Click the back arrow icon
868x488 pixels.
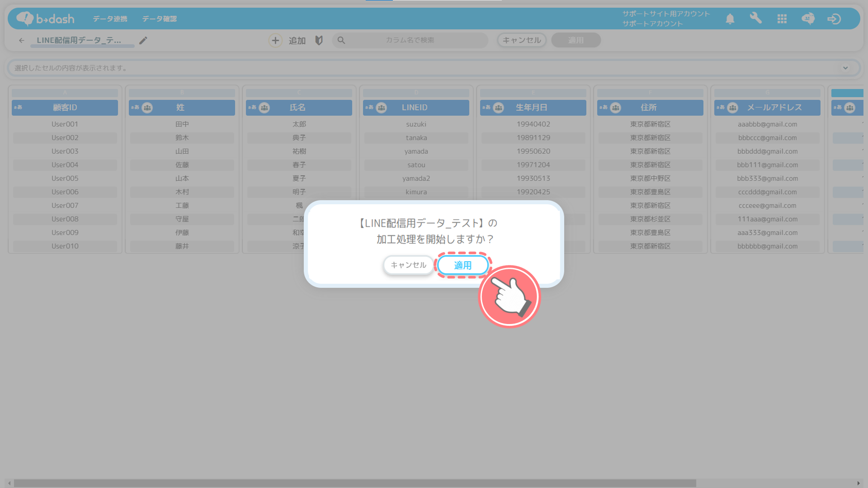pos(22,40)
